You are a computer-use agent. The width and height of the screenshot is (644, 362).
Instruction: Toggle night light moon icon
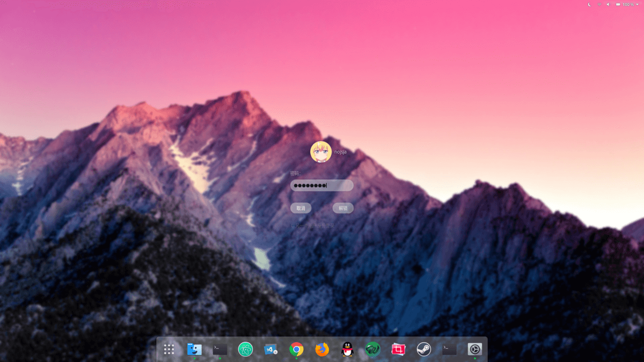pyautogui.click(x=589, y=4)
